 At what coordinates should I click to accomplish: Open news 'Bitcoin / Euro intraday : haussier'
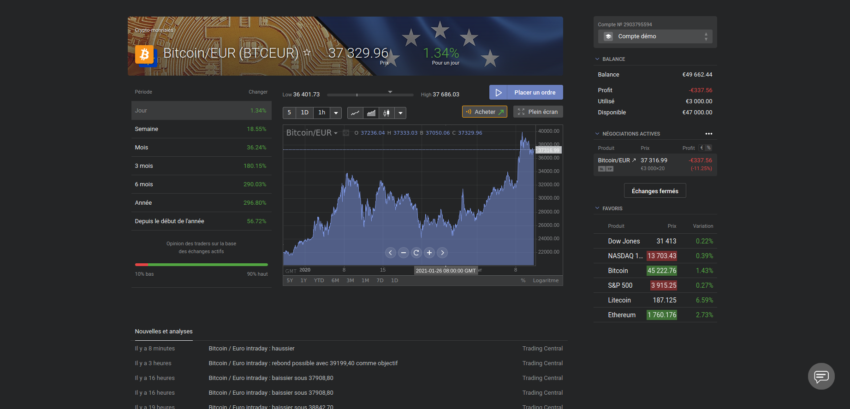tap(252, 348)
